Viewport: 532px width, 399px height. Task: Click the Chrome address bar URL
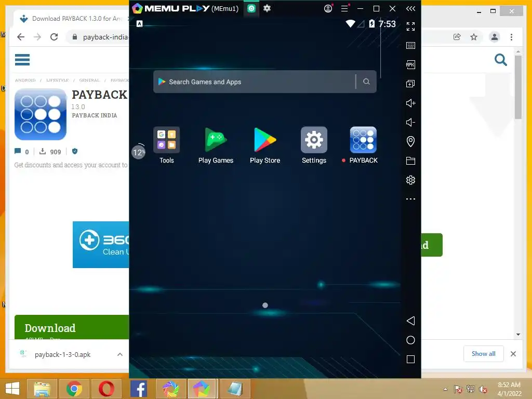click(105, 37)
